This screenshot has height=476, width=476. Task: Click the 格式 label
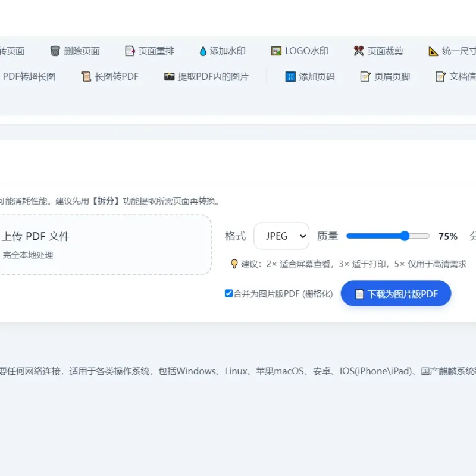point(235,236)
